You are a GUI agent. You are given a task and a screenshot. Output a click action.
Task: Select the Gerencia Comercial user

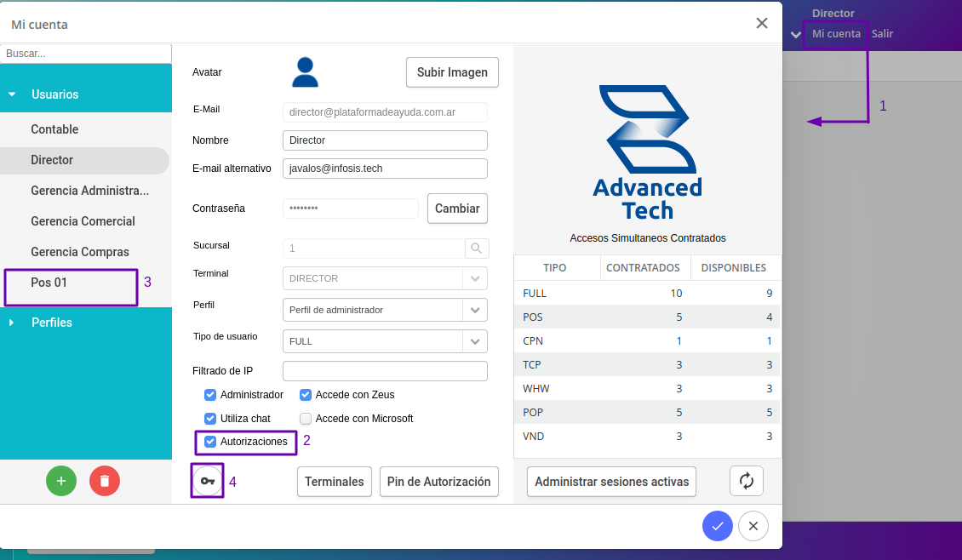point(84,221)
